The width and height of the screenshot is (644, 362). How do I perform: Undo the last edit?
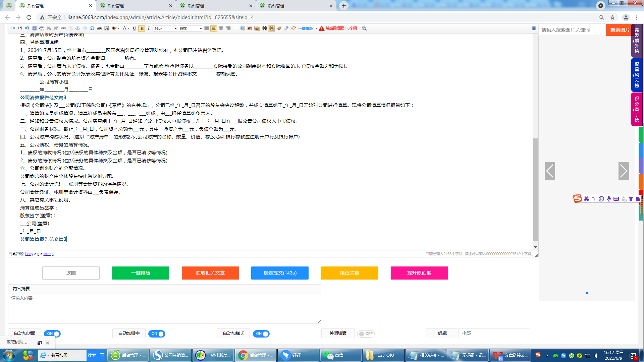pos(26,28)
